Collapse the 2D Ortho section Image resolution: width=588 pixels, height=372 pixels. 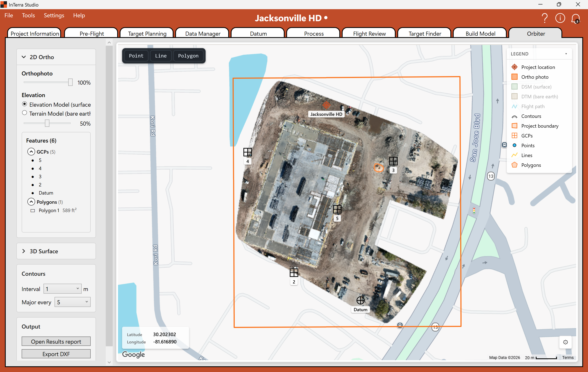coord(24,57)
